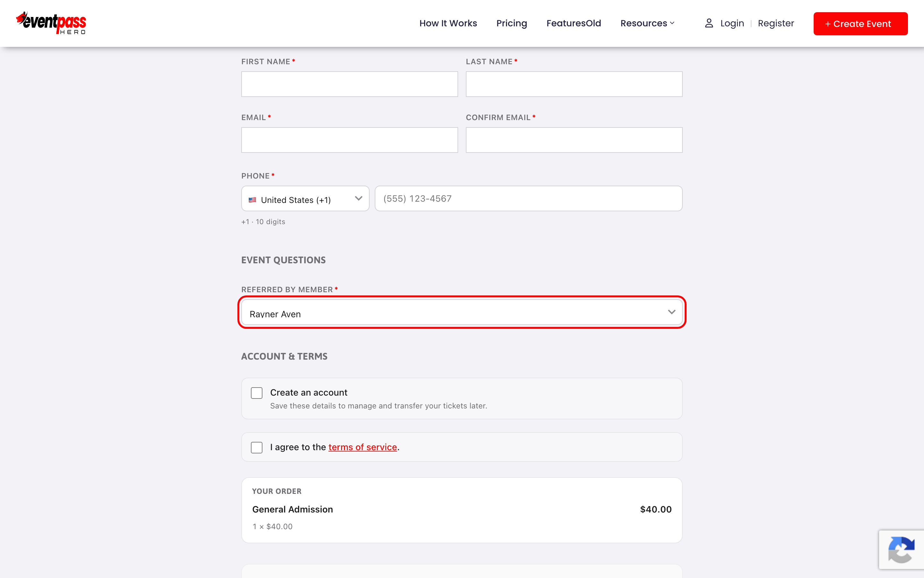
Task: Click the + Create Event button
Action: click(x=860, y=24)
